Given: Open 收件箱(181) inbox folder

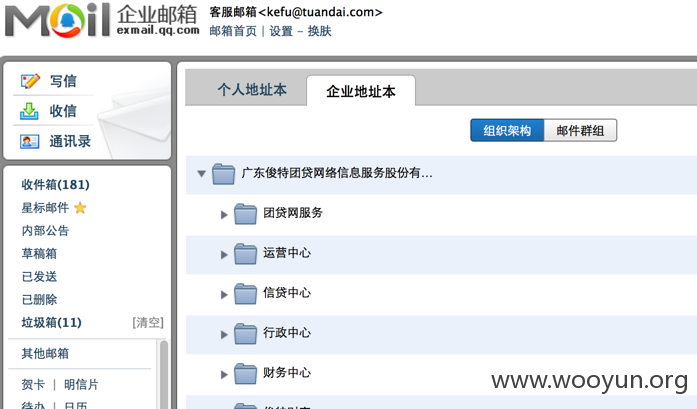Looking at the screenshot, I should click(56, 184).
